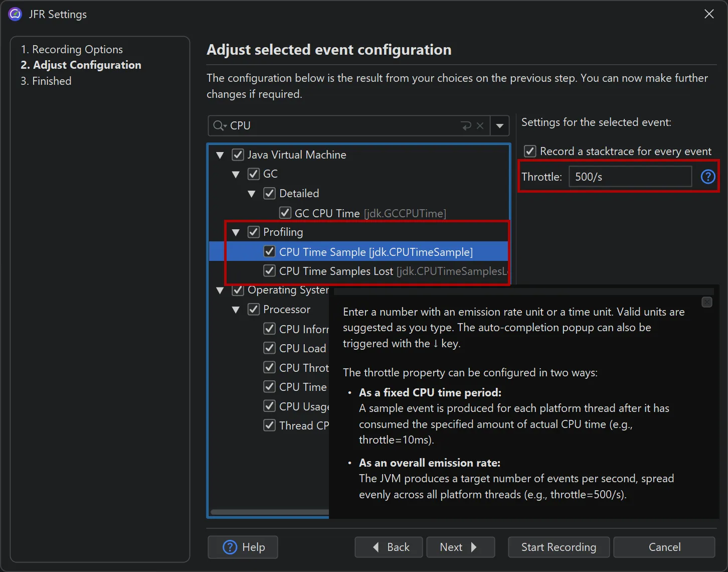Click the Throttle help question mark icon

coord(707,177)
